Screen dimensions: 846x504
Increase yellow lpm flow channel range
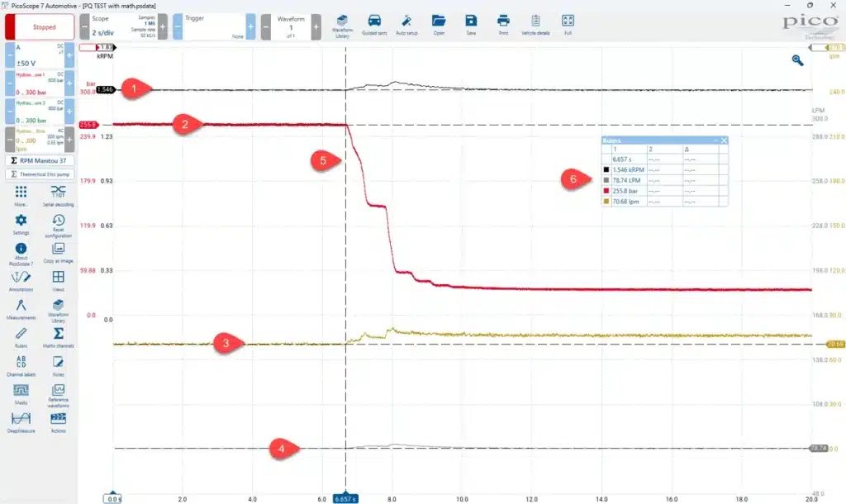coord(69,140)
